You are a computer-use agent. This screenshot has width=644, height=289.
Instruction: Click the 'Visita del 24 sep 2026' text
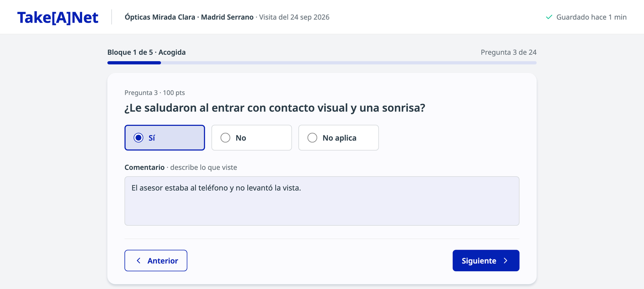click(x=294, y=17)
